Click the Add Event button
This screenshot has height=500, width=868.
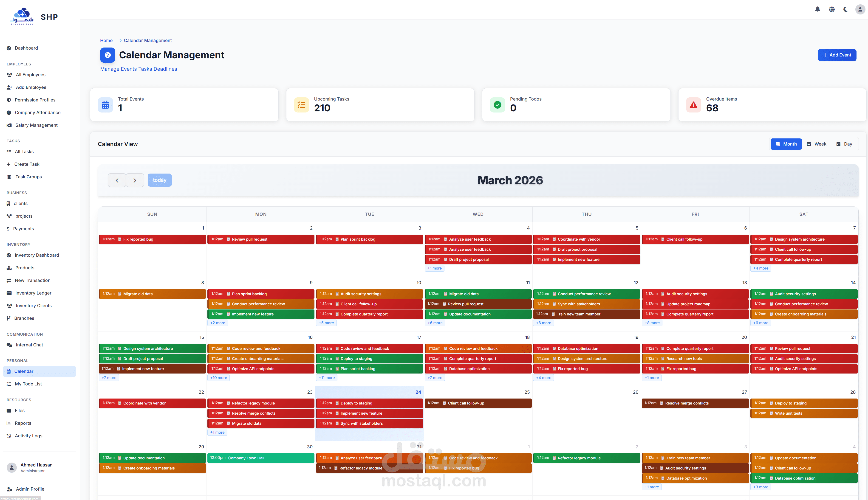pyautogui.click(x=837, y=55)
